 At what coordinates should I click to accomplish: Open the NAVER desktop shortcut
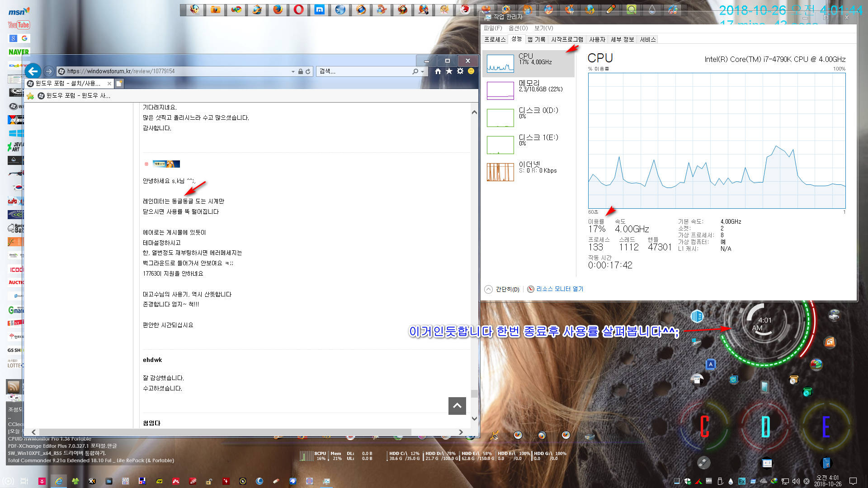pyautogui.click(x=19, y=52)
